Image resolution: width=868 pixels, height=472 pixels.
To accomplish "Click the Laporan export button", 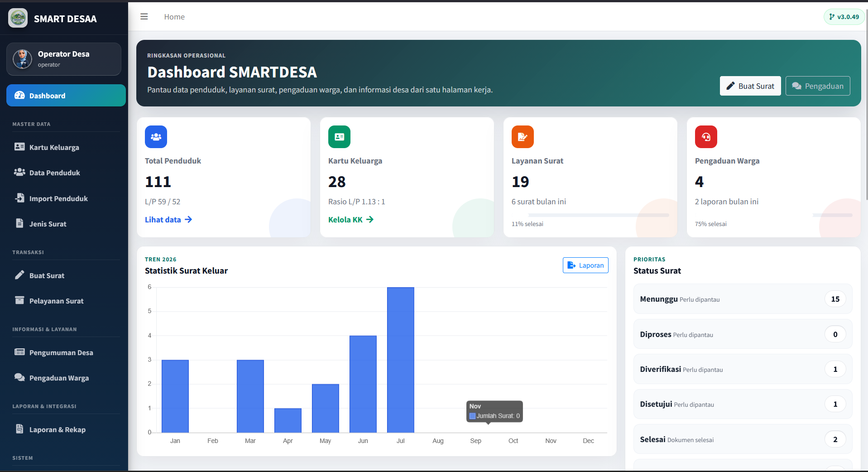I will (585, 265).
